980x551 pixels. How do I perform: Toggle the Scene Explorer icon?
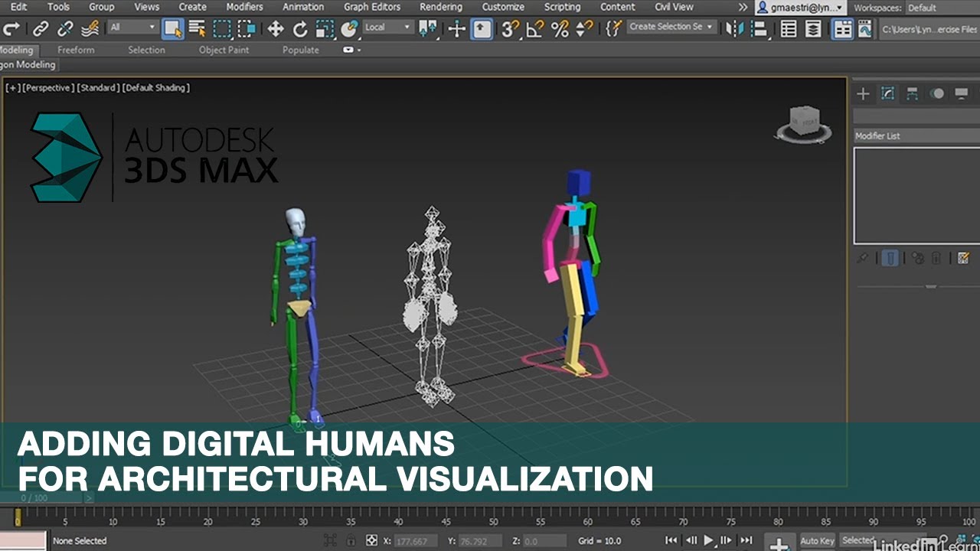[789, 30]
